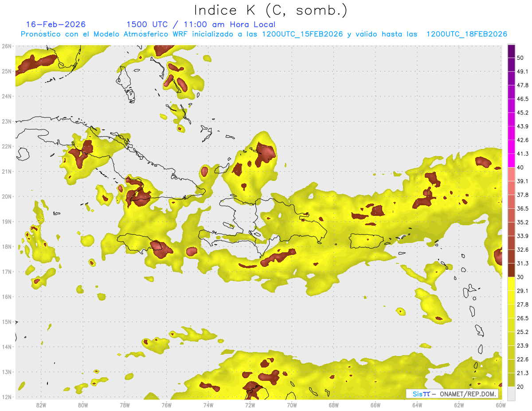Click the 26N latitude label

tap(7, 46)
